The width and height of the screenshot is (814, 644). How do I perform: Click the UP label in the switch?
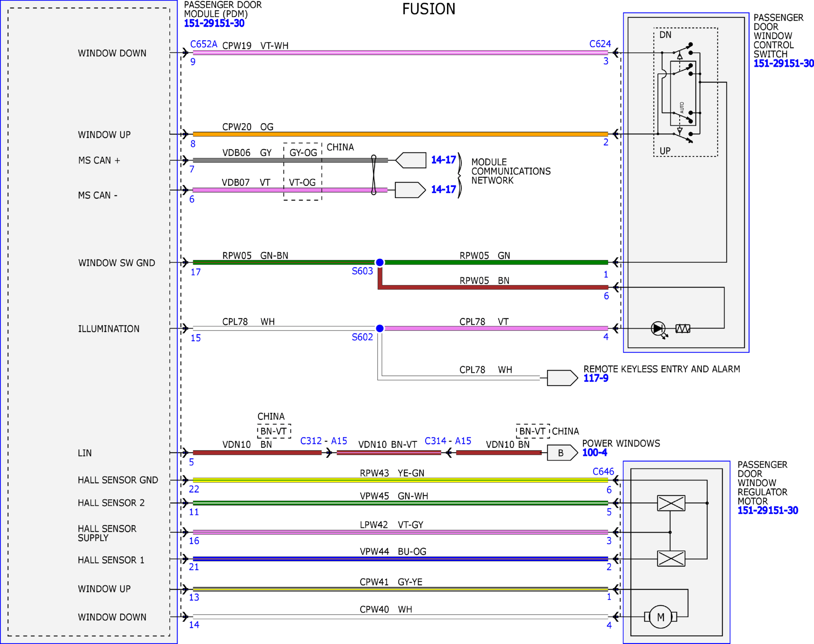point(665,151)
